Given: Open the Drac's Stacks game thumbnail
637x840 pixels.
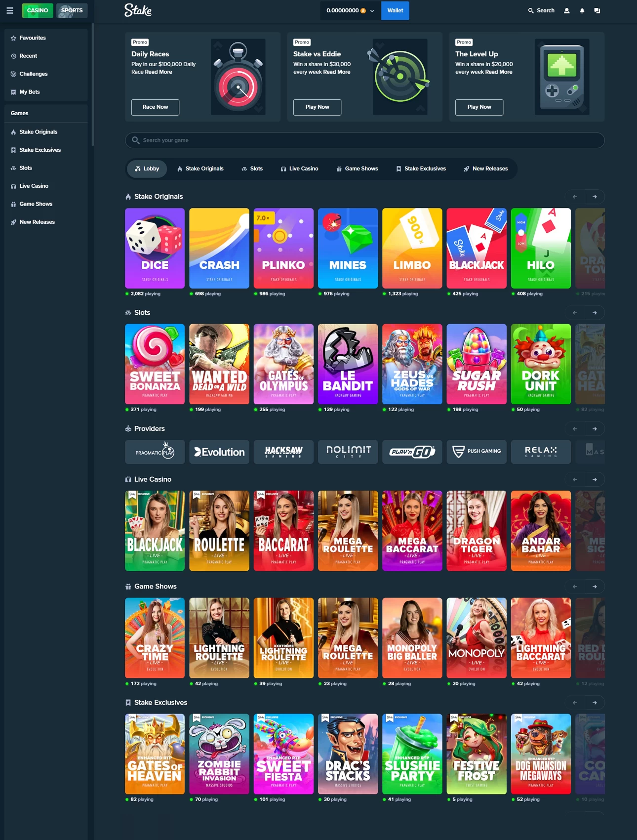Looking at the screenshot, I should click(x=348, y=754).
